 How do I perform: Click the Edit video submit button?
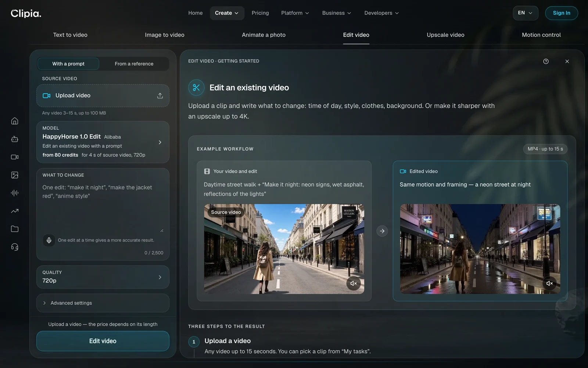click(x=103, y=341)
